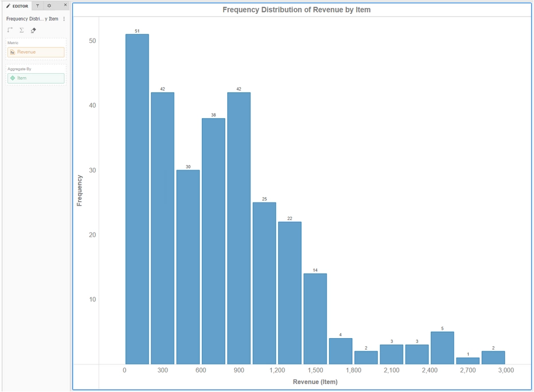Click the green diamond Item attribute icon
The width and height of the screenshot is (534, 392).
pos(13,78)
